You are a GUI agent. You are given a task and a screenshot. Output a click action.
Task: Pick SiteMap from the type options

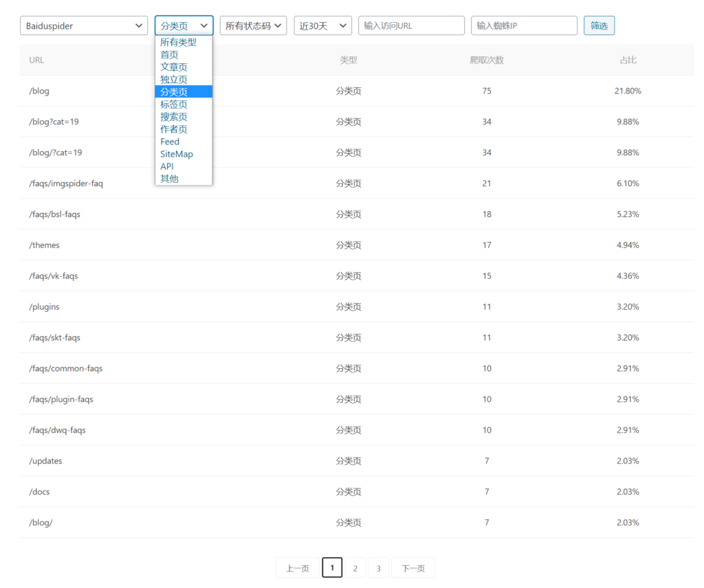pyautogui.click(x=177, y=154)
